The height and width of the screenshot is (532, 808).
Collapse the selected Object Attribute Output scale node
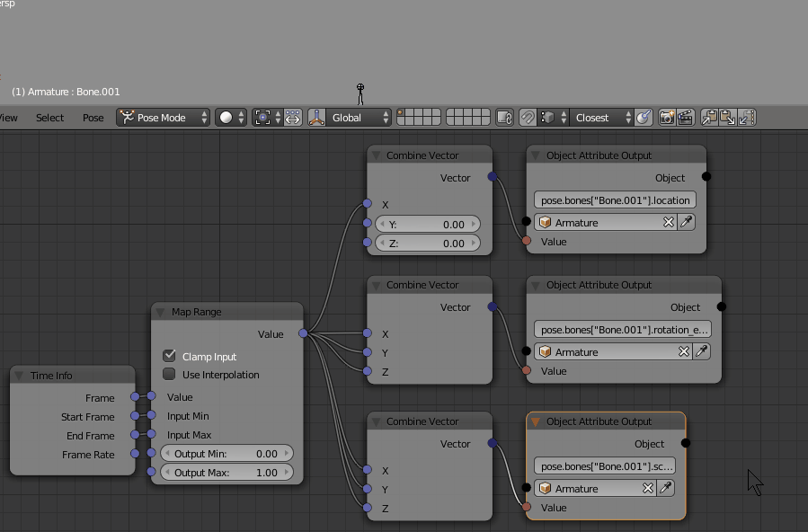click(536, 421)
